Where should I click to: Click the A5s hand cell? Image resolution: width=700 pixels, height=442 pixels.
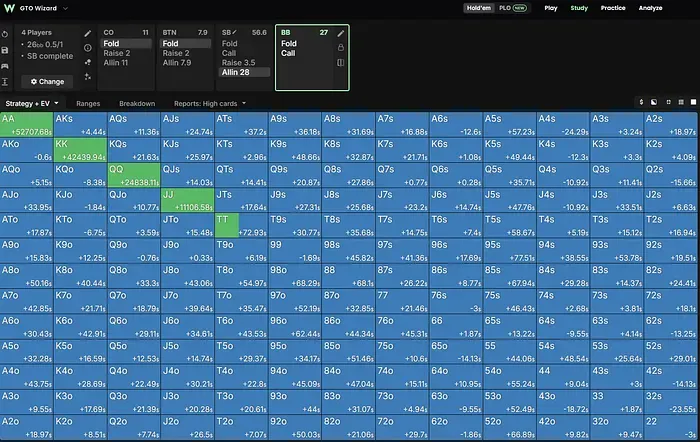[509, 125]
